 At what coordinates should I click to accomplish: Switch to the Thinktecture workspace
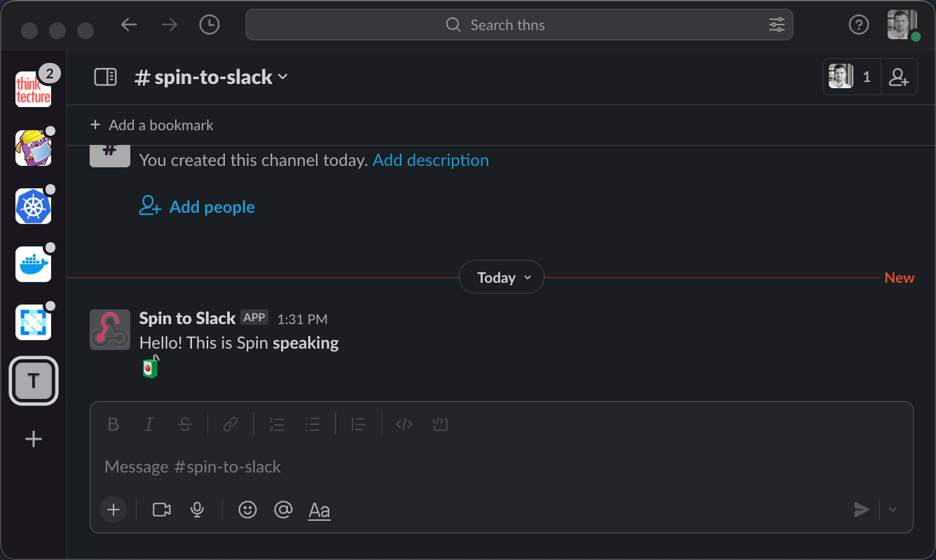click(34, 90)
